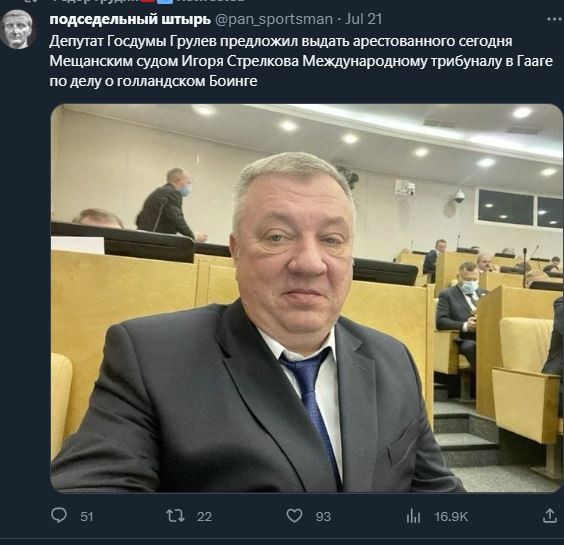Open the three-dot more options menu
This screenshot has height=545, width=564.
tap(554, 19)
